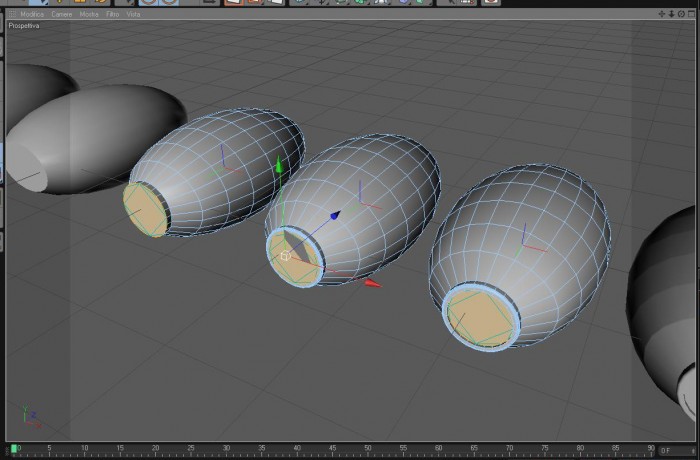Click the red X-axis gizmo arrow
Image resolution: width=700 pixels, height=460 pixels.
click(x=373, y=283)
